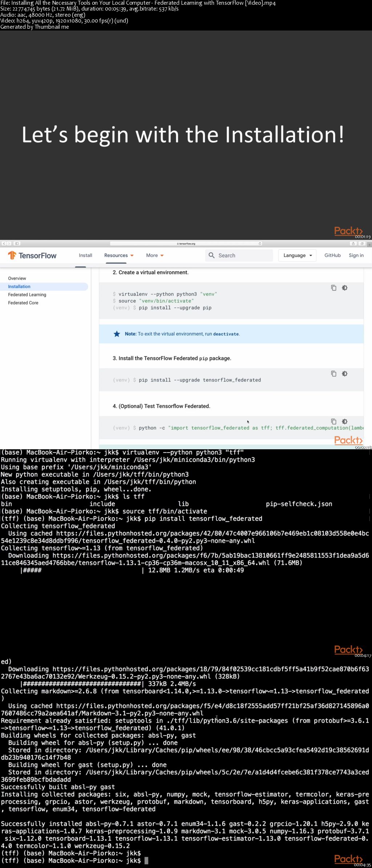Image resolution: width=372 pixels, height=868 pixels.
Task: Click the download progress bar showing 12.8MB
Action: click(x=82, y=570)
